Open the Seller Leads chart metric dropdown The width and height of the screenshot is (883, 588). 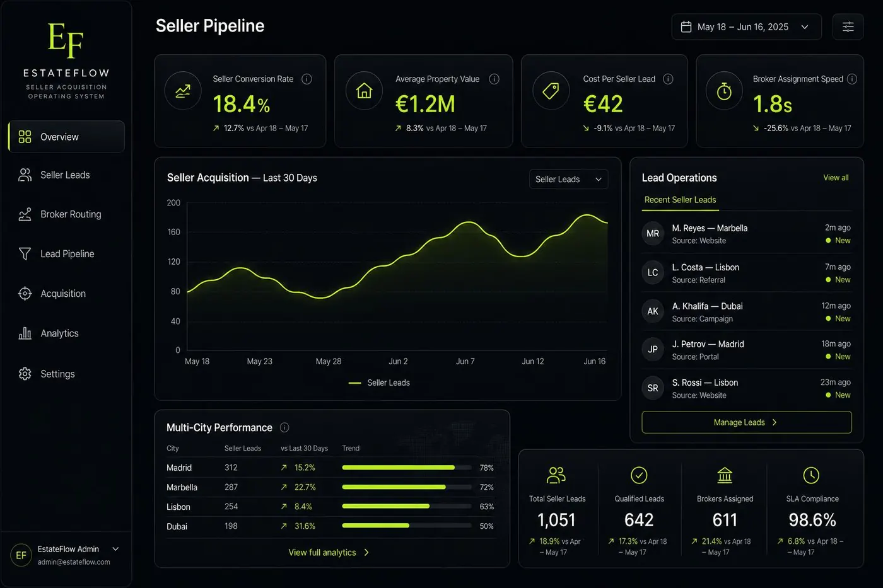[568, 179]
